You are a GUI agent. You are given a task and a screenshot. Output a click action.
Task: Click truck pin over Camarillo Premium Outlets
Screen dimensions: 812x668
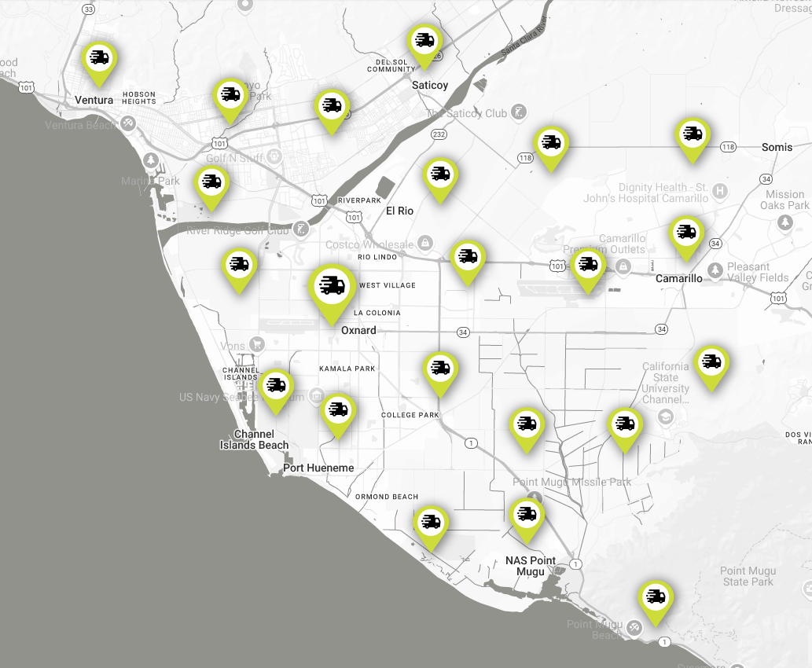pos(588,266)
